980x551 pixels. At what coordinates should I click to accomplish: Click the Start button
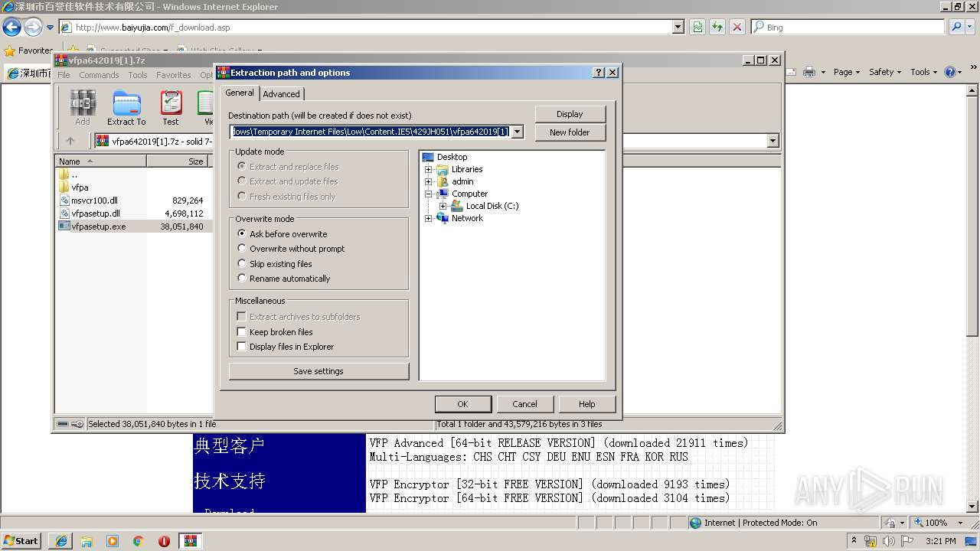(21, 541)
